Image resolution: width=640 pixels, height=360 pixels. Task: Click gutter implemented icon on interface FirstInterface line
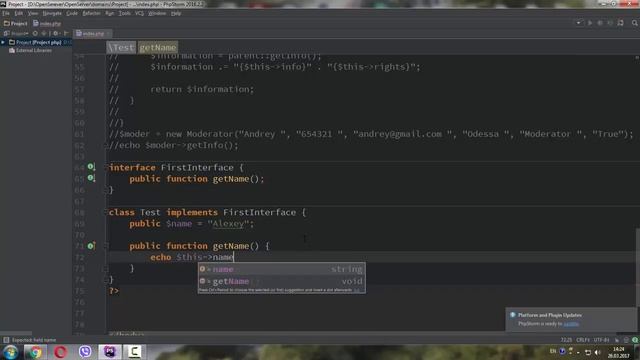[91, 167]
